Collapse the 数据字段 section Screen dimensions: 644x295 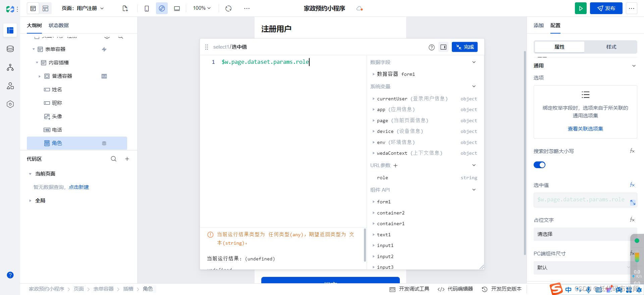pyautogui.click(x=474, y=62)
